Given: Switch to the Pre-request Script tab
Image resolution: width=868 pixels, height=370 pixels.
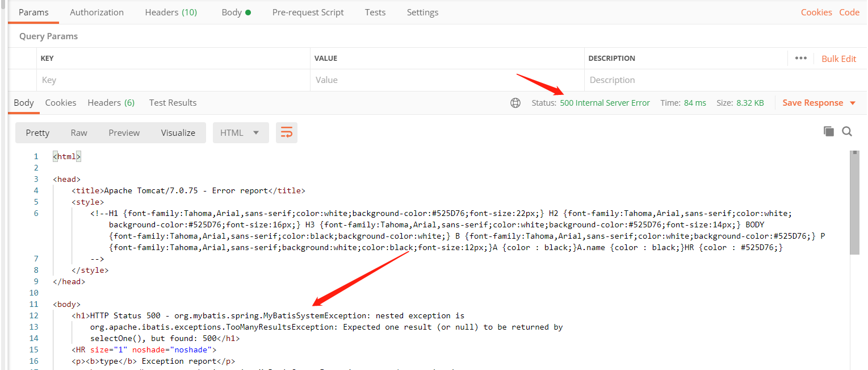Looking at the screenshot, I should click(x=308, y=11).
